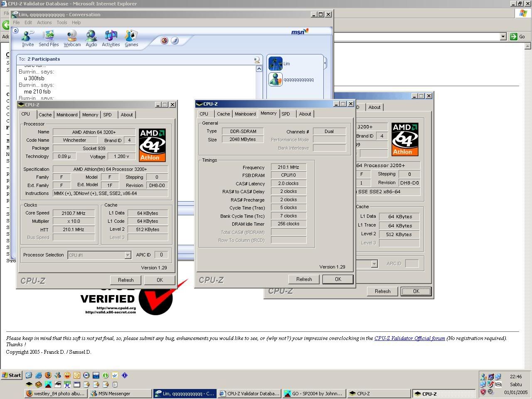This screenshot has height=399, width=532.
Task: Launch Firefox from the Quick Launch bar
Action: [48, 375]
